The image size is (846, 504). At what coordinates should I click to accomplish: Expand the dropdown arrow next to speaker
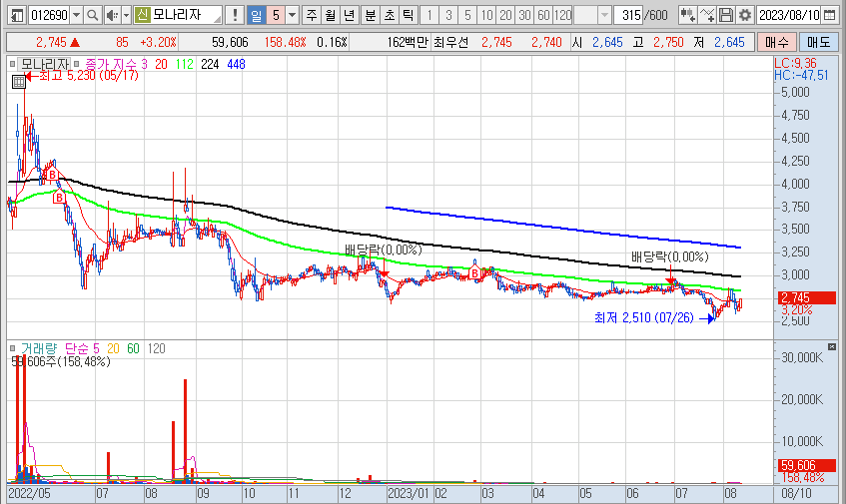(x=126, y=15)
